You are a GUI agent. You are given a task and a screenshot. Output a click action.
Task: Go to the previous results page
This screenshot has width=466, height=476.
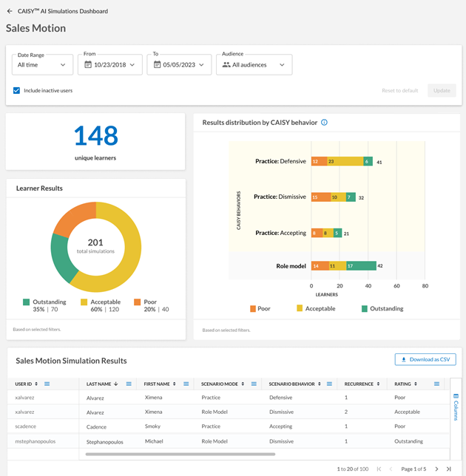click(391, 469)
